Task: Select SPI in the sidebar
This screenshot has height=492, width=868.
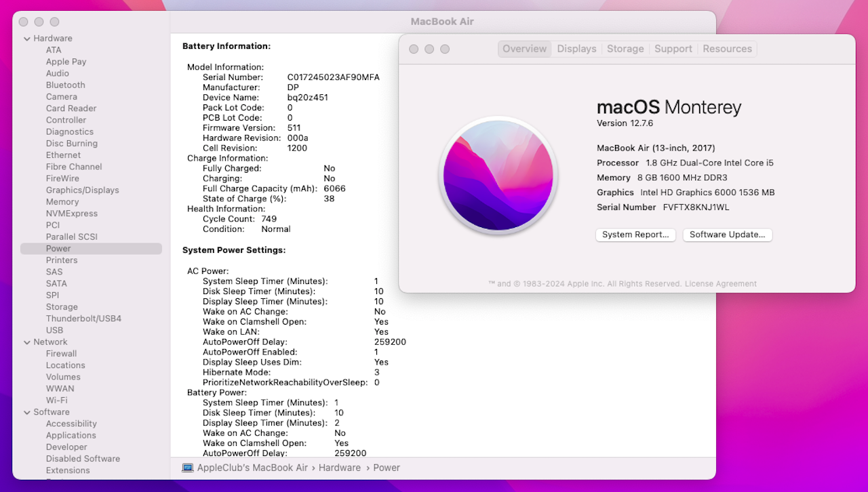Action: point(52,295)
